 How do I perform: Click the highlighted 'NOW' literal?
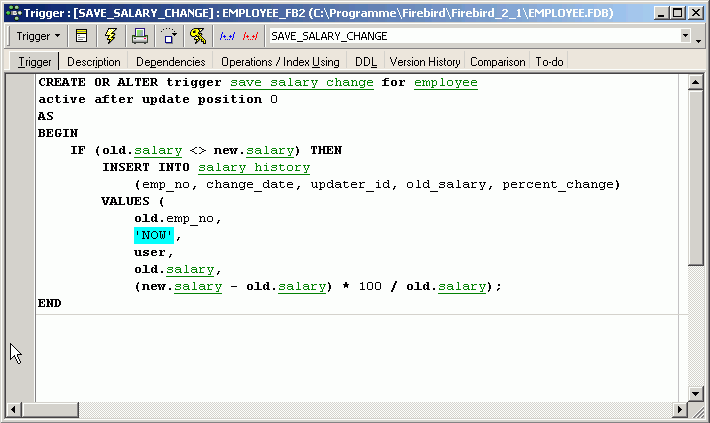pos(154,236)
